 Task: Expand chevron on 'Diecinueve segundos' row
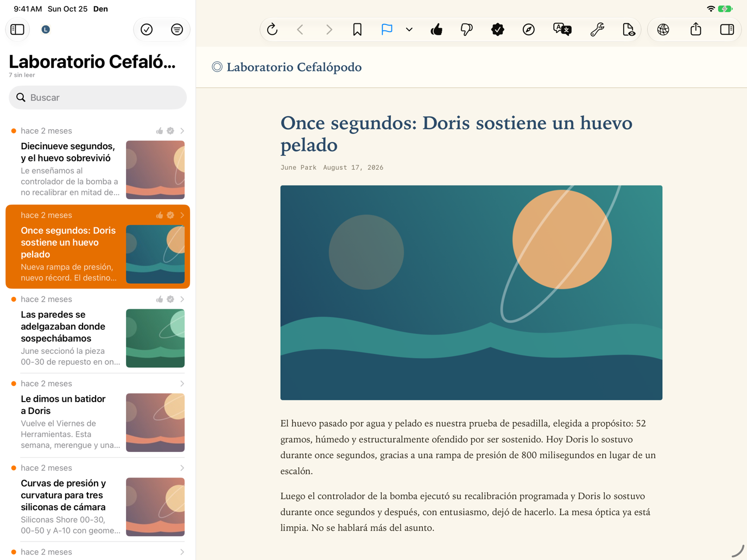click(x=182, y=131)
